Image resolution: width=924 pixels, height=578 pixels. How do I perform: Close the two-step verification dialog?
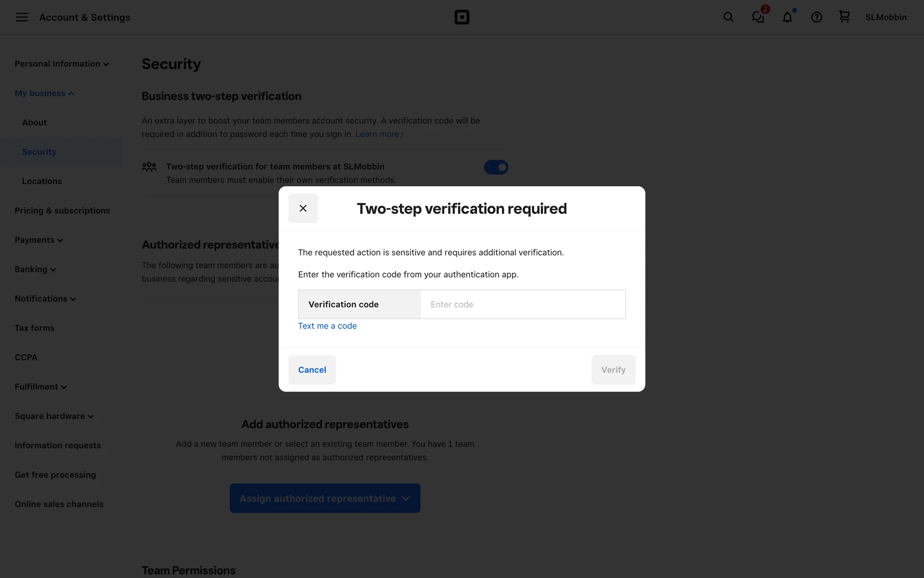pyautogui.click(x=303, y=208)
